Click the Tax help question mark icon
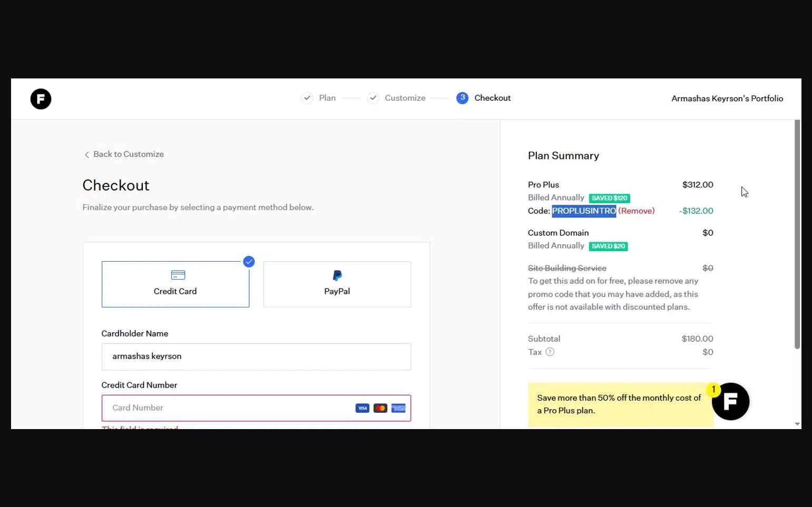 (x=550, y=352)
